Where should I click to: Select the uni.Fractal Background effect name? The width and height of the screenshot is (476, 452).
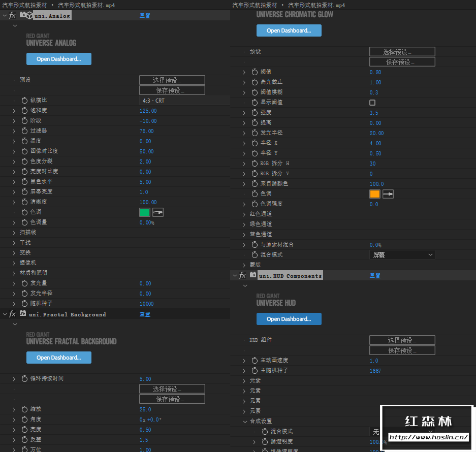click(x=68, y=314)
